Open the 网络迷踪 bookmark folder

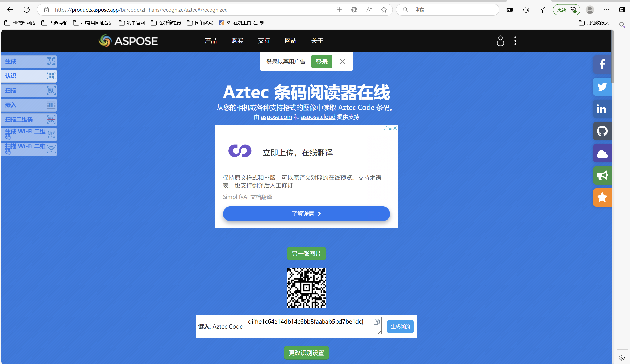tap(200, 23)
